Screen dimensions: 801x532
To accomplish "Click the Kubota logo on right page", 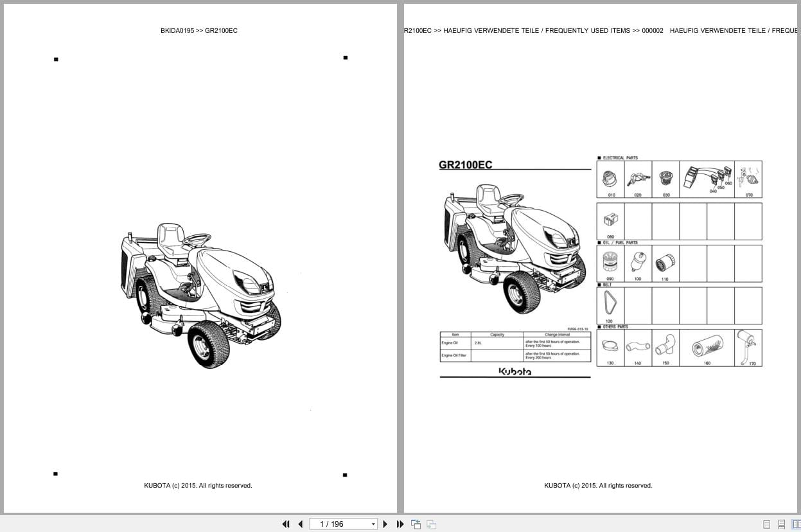I will (x=515, y=371).
